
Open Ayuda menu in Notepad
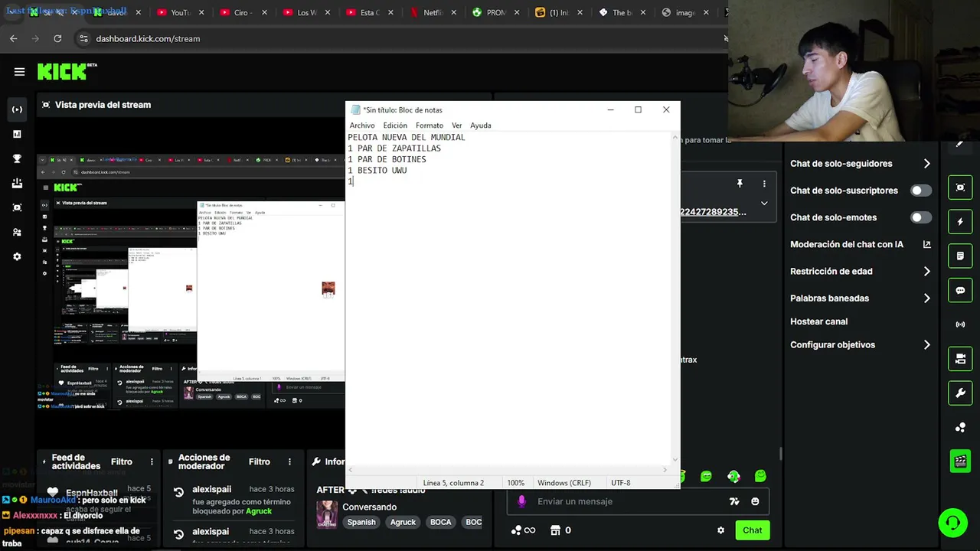(481, 126)
